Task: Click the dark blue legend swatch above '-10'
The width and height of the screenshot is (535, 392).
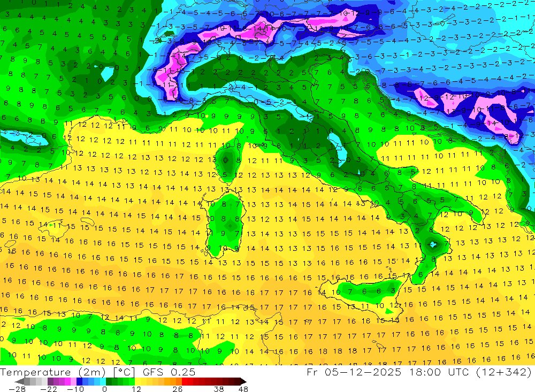Action: point(79,381)
